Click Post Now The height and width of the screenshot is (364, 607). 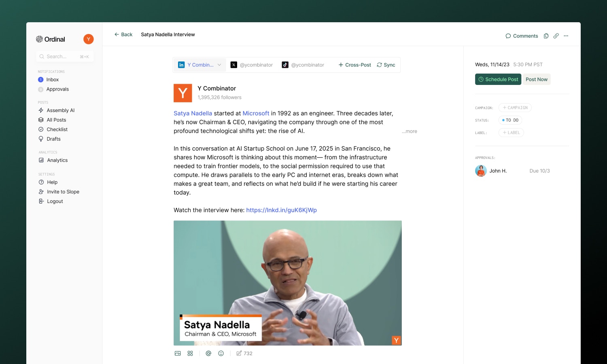pos(537,80)
